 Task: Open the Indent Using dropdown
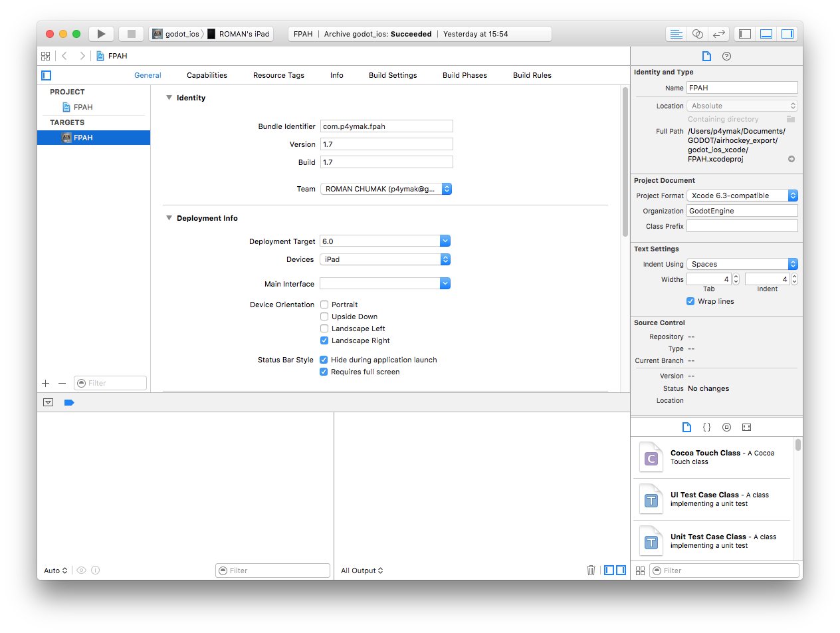742,264
